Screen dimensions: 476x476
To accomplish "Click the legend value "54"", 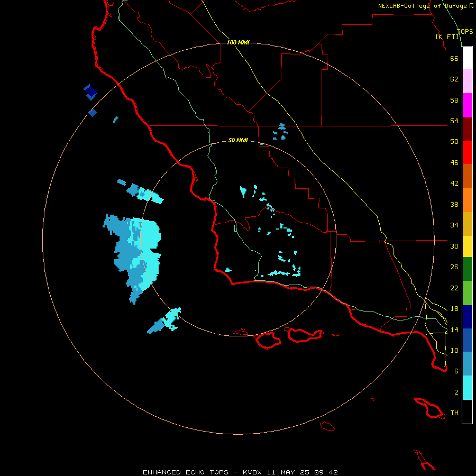I will point(454,121).
